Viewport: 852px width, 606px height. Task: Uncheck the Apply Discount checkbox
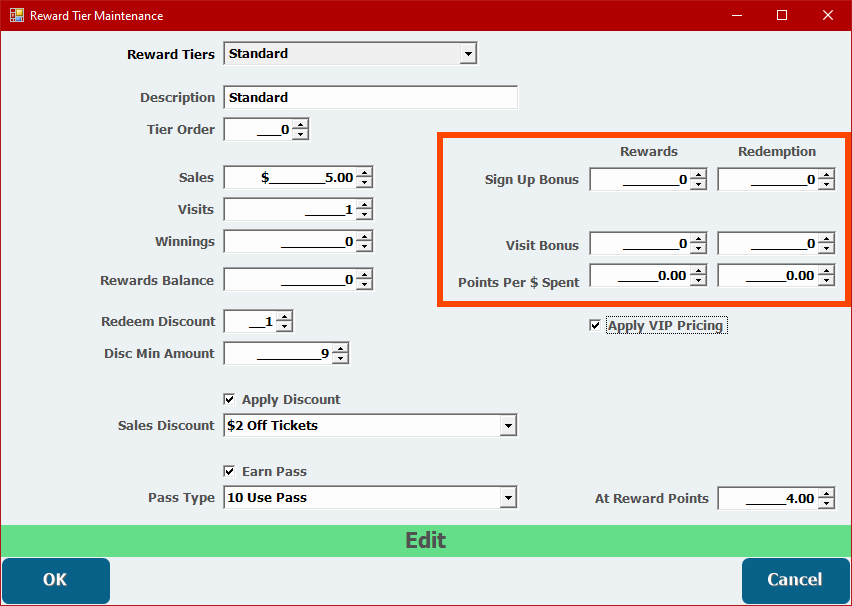(x=230, y=400)
